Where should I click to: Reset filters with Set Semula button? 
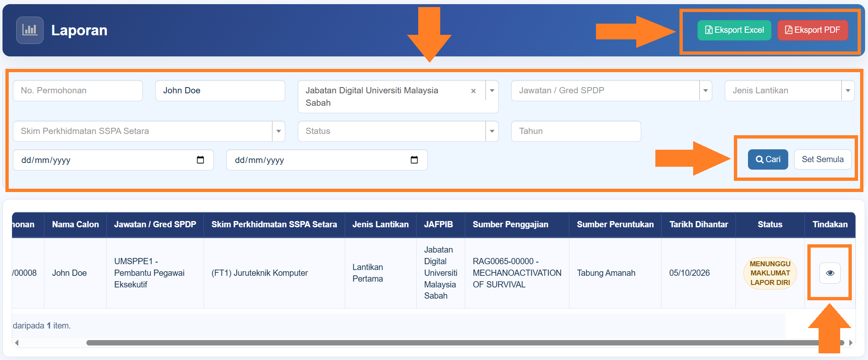click(x=823, y=159)
